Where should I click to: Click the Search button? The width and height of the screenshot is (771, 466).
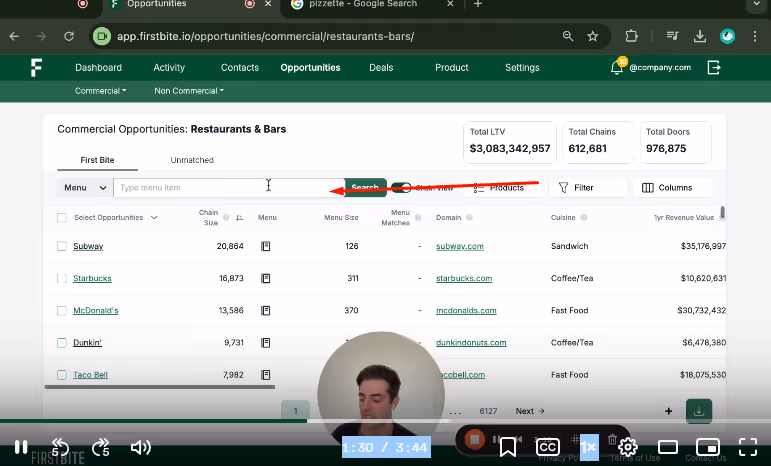click(x=365, y=188)
